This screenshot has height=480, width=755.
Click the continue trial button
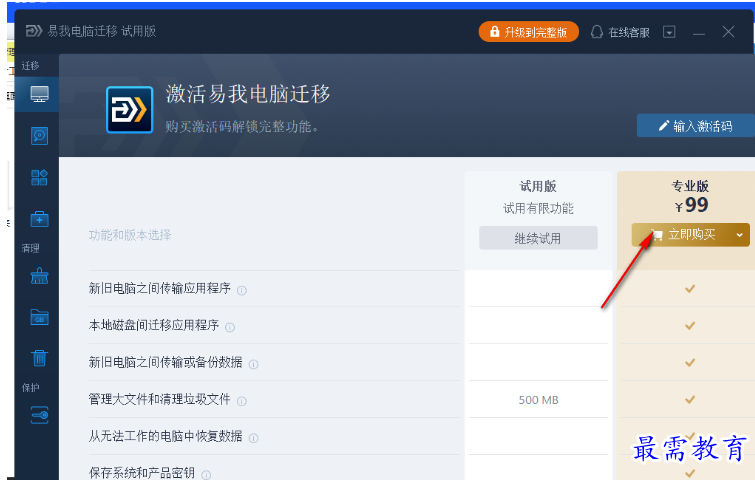[x=538, y=238]
